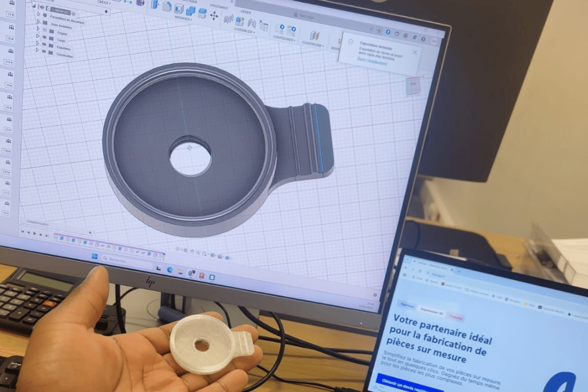
Task: Jump to the timeline start
Action: [x=22, y=232]
